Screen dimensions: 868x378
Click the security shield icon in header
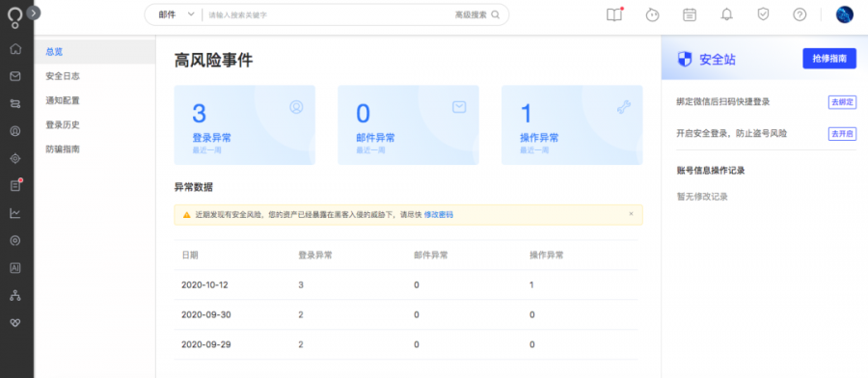click(764, 14)
